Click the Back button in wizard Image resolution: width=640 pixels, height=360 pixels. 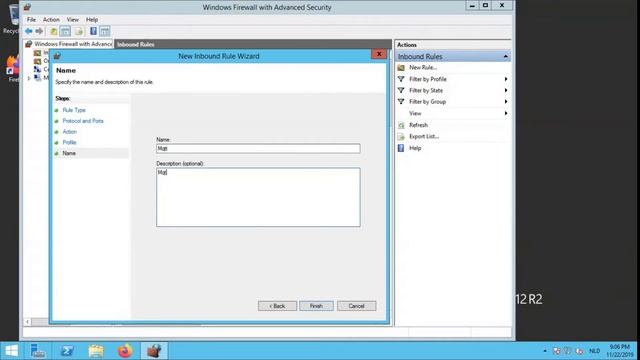(x=277, y=306)
